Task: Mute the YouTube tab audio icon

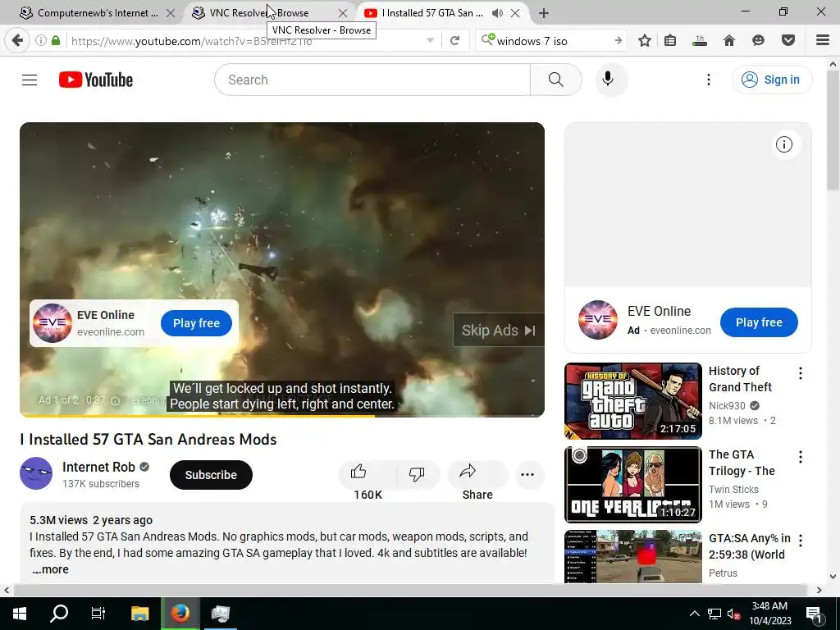Action: pos(498,13)
